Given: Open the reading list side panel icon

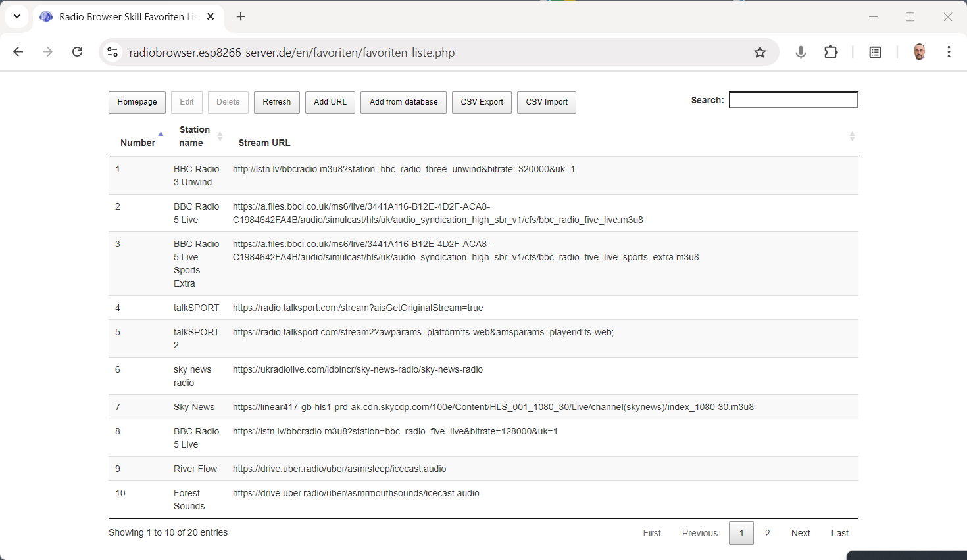Looking at the screenshot, I should click(875, 52).
